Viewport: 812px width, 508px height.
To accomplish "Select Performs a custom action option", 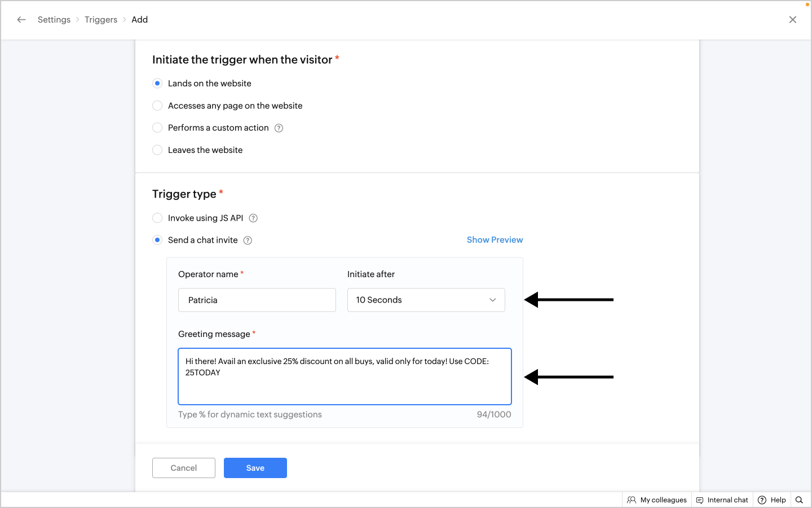I will (157, 128).
